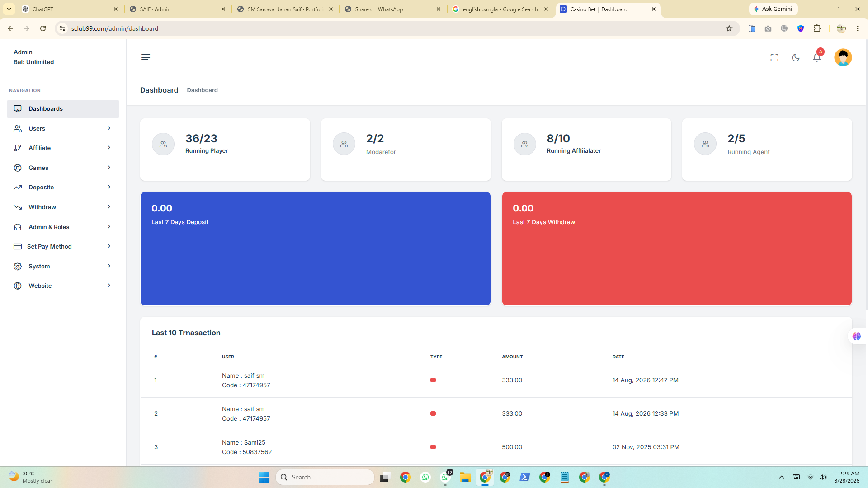Image resolution: width=868 pixels, height=488 pixels.
Task: Click Name : Sami25 user cell
Action: [x=244, y=442]
